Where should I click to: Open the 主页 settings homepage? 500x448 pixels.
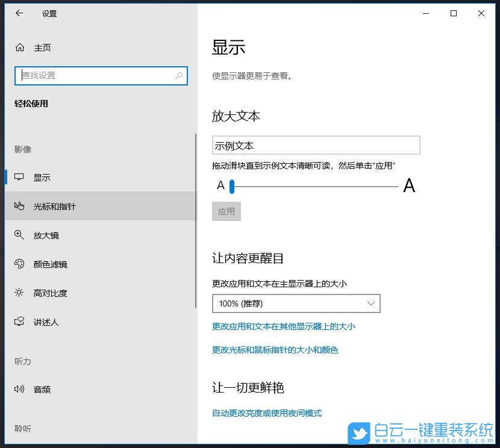click(36, 48)
